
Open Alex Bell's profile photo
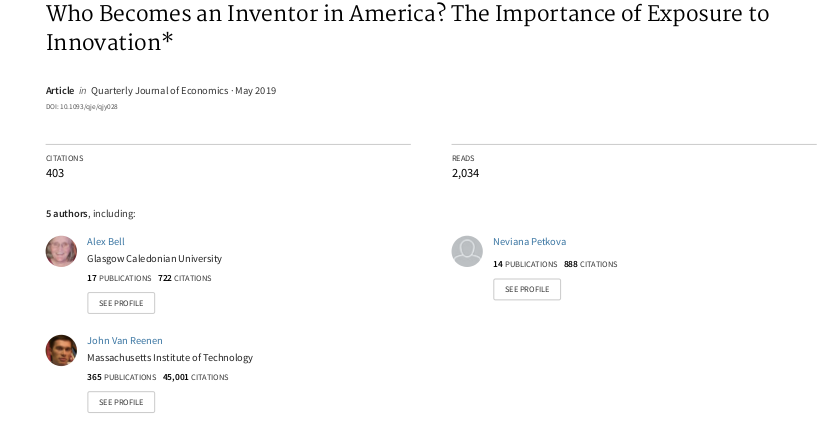click(61, 251)
